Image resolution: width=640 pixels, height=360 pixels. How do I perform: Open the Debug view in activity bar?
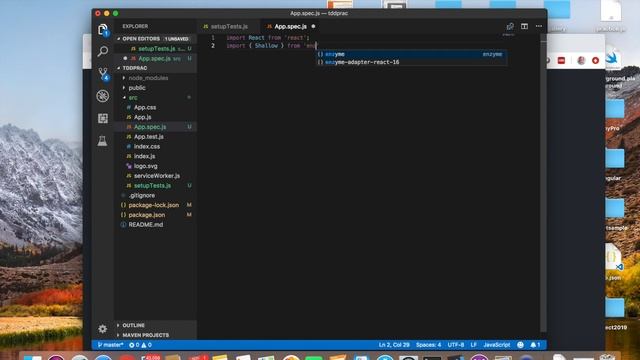(102, 96)
